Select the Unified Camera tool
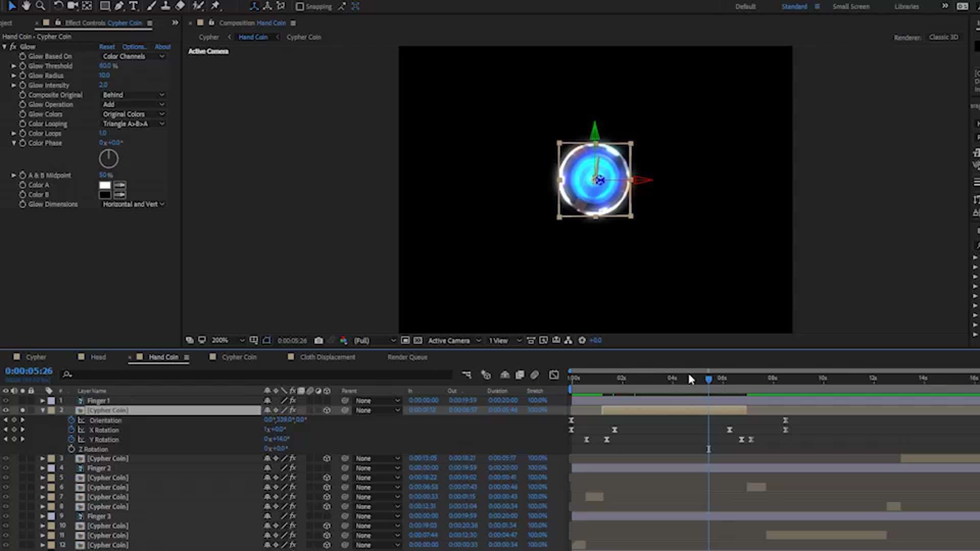 (x=72, y=6)
